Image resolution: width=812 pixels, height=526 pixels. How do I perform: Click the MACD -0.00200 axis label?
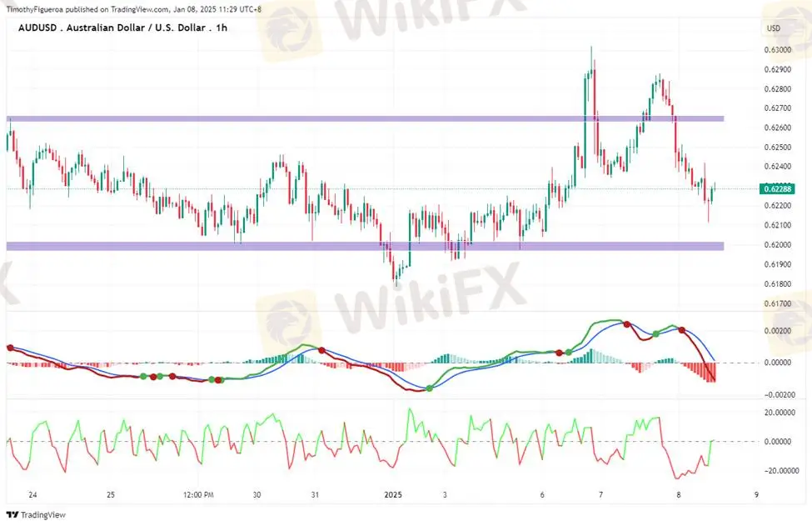point(778,395)
